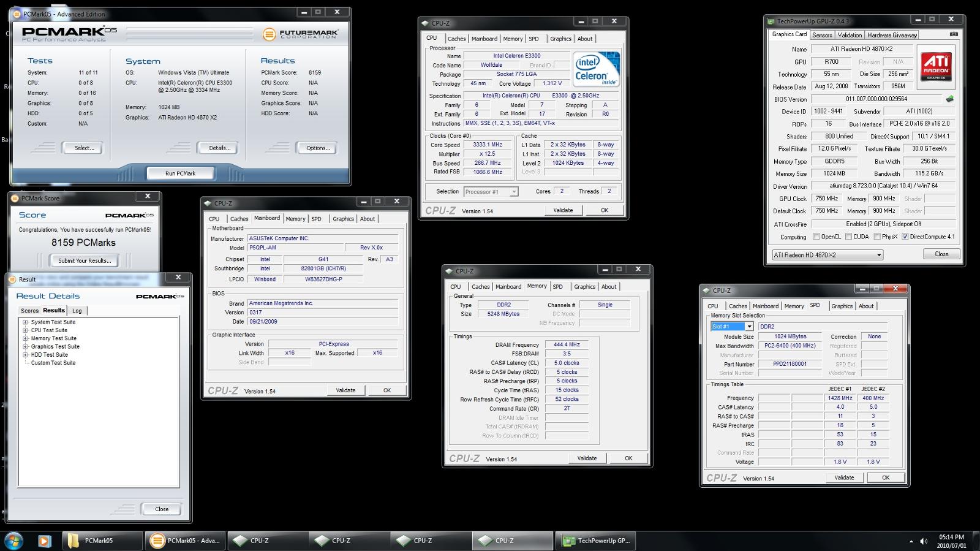Open SPD tab in CPU-Z processor window

[x=534, y=39]
